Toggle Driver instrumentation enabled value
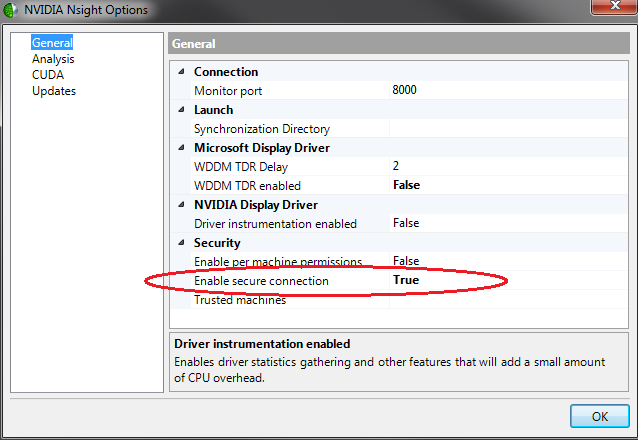 [509, 223]
